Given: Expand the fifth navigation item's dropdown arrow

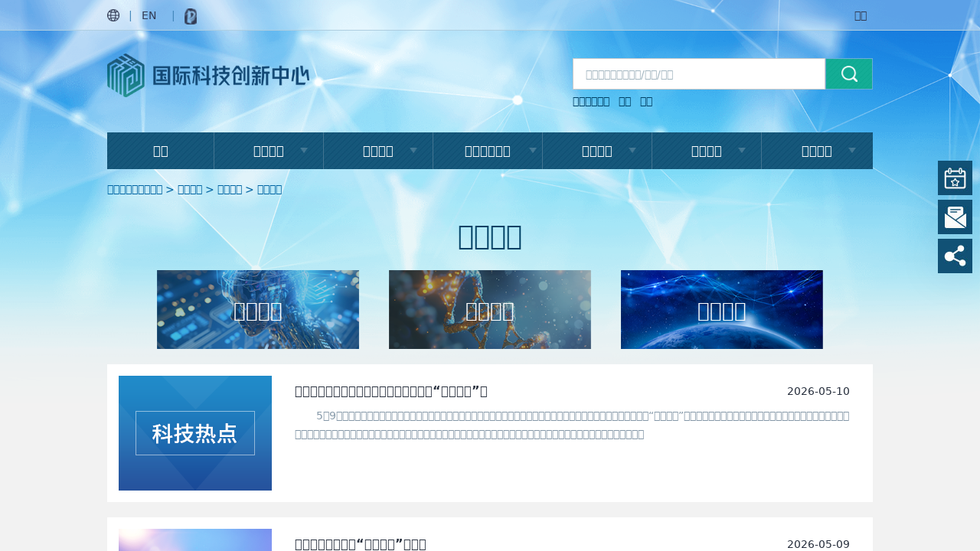Looking at the screenshot, I should (x=632, y=151).
